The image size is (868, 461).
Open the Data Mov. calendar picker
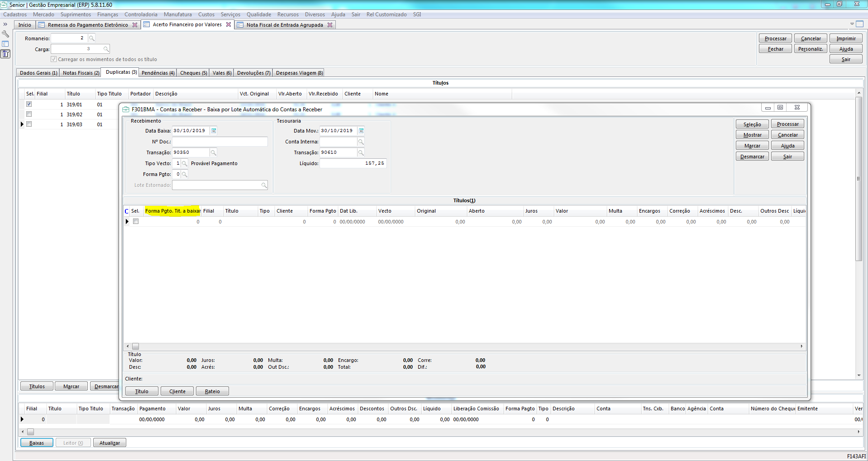coord(361,131)
